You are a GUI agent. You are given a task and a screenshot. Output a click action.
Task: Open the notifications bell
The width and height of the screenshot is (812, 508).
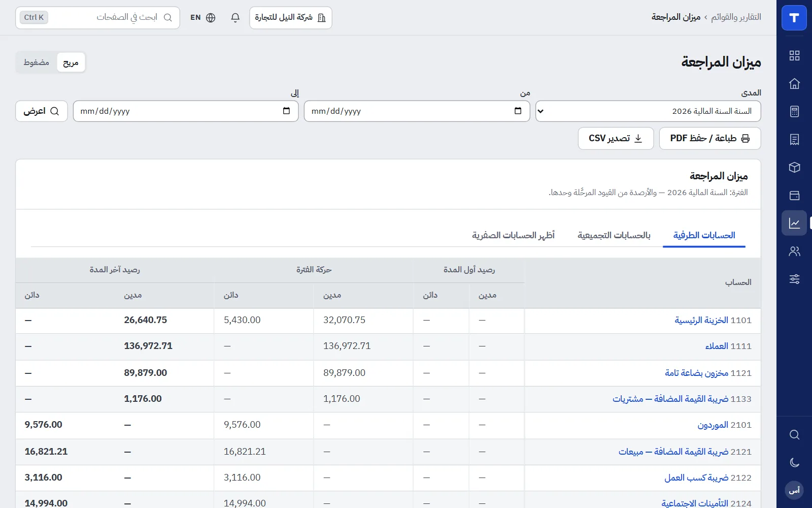point(235,18)
